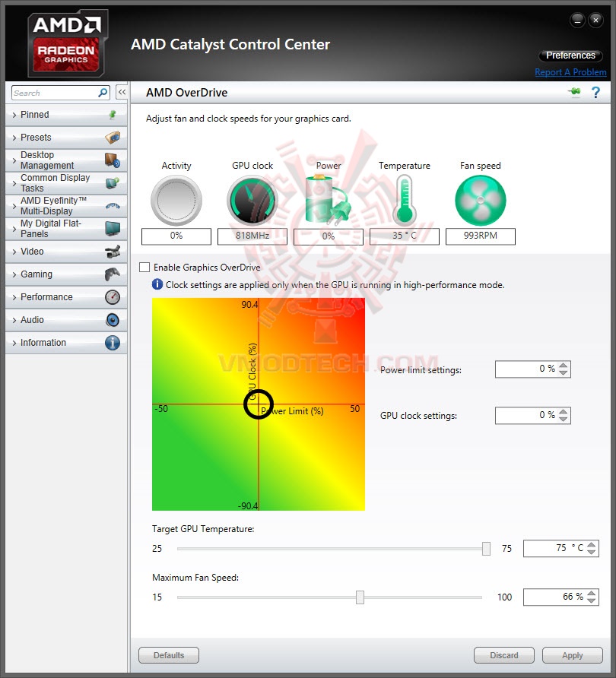
Task: Open the Performance menu item
Action: pos(66,297)
